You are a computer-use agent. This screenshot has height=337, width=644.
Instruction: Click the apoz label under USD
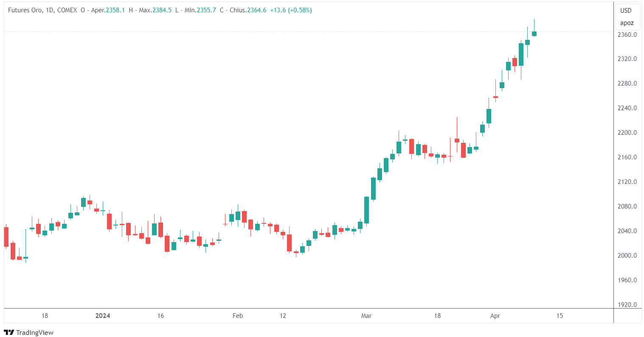[x=627, y=23]
